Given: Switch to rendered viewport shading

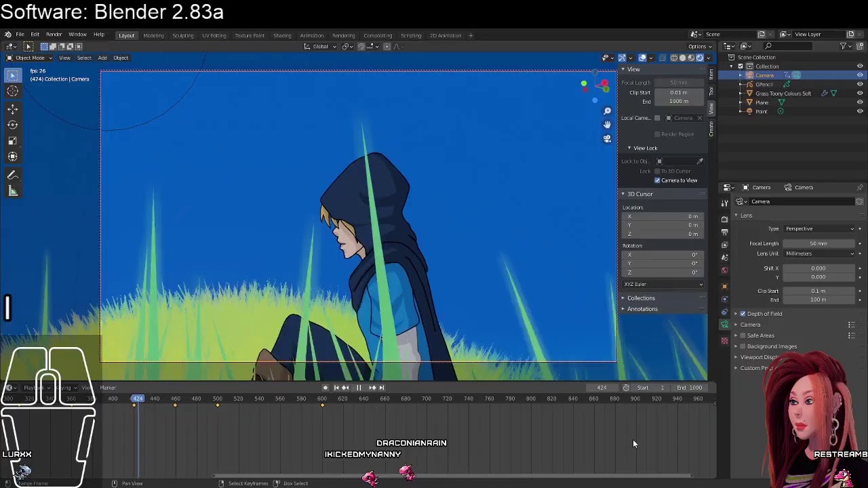Looking at the screenshot, I should pyautogui.click(x=700, y=58).
